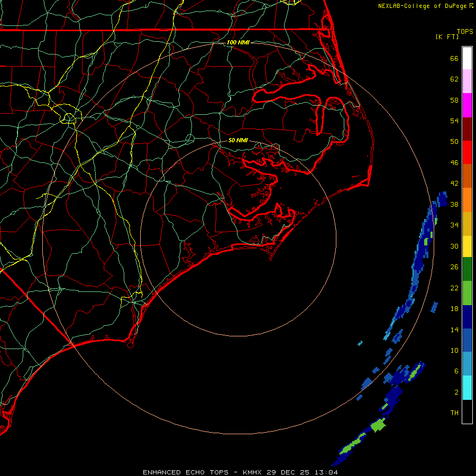Click the [K FT] units label
476x476 pixels.
[447, 36]
